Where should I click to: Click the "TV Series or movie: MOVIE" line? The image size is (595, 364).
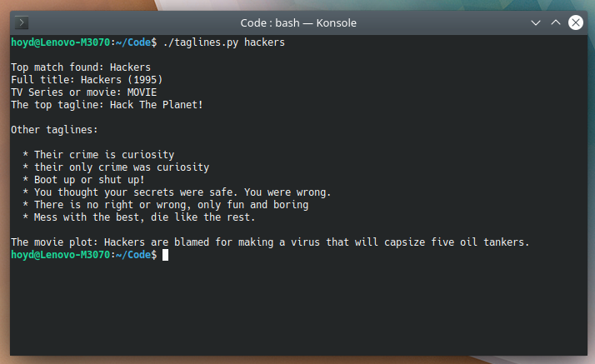click(83, 92)
